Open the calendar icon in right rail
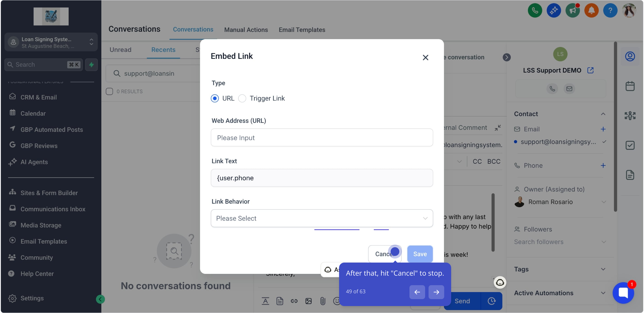This screenshot has height=313, width=644. point(630,86)
